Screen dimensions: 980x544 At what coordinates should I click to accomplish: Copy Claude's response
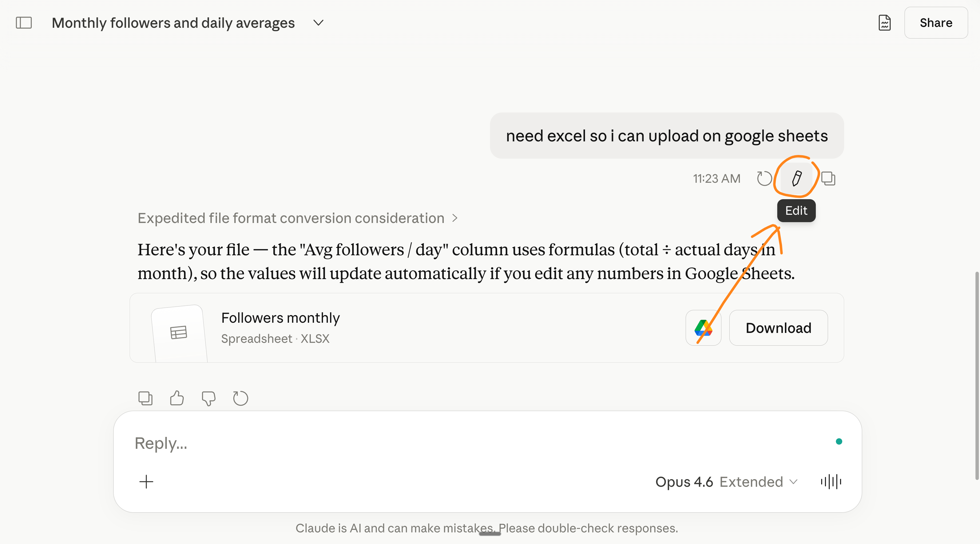pyautogui.click(x=145, y=398)
